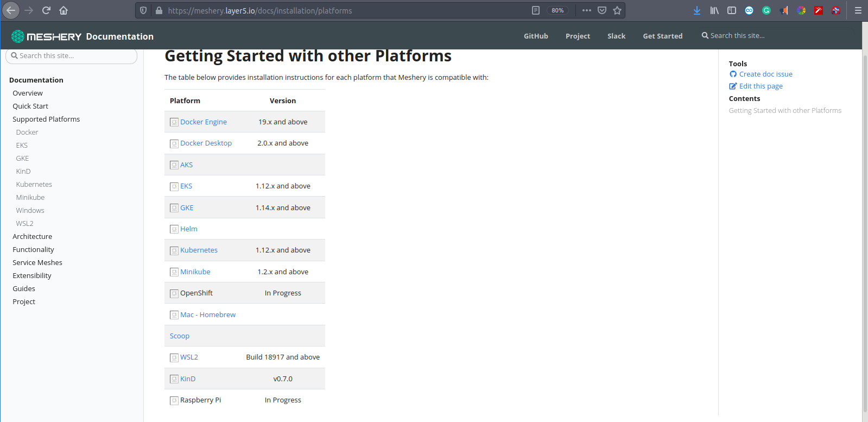Open Overview in the sidebar
This screenshot has height=422, width=868.
coord(28,93)
